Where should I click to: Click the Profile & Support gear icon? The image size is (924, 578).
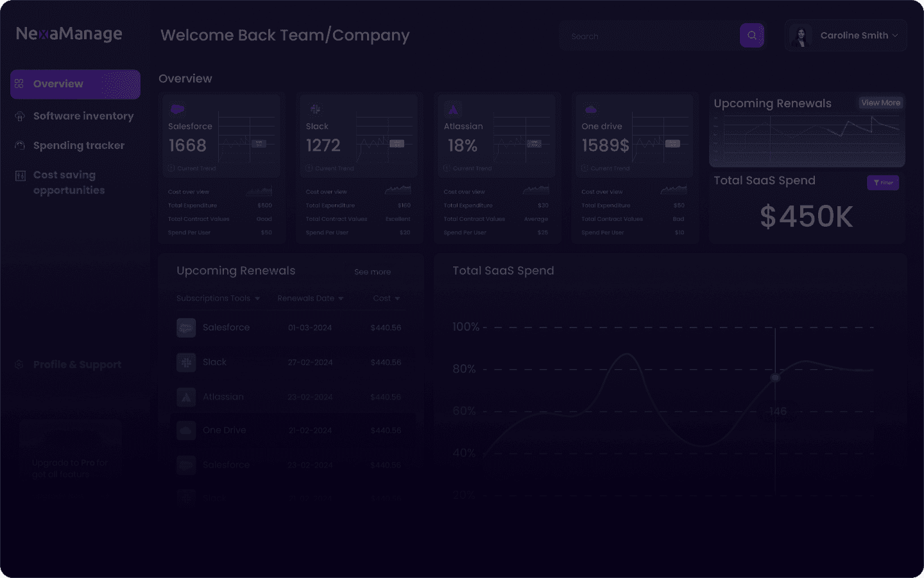tap(19, 364)
